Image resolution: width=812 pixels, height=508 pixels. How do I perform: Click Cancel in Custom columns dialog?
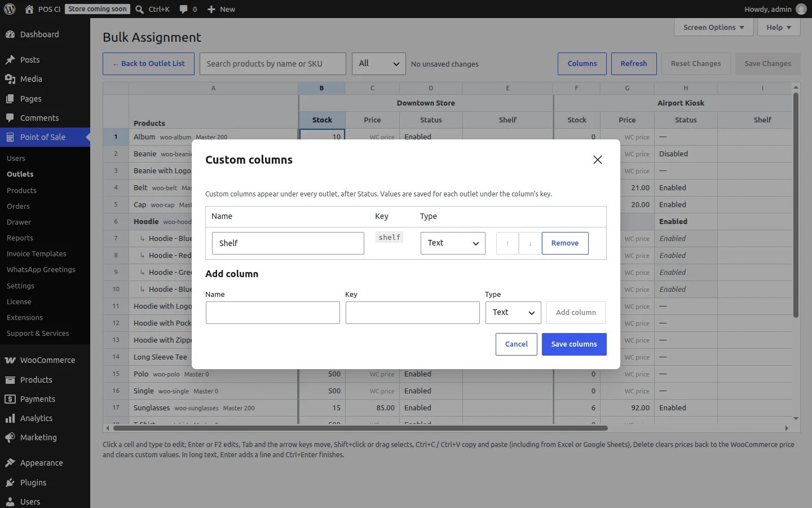pos(517,344)
